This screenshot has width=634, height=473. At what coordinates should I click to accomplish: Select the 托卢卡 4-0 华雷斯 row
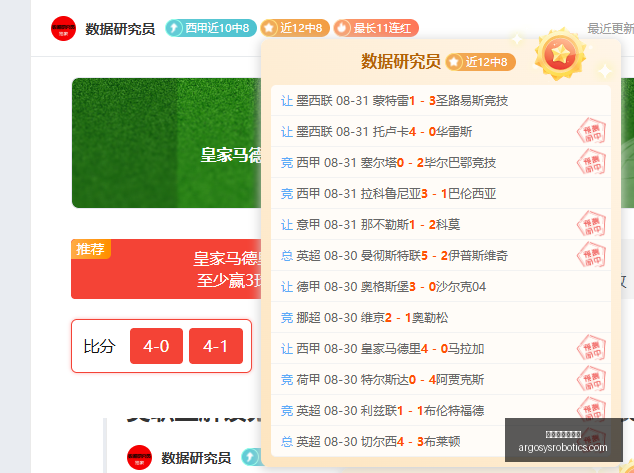tap(441, 131)
